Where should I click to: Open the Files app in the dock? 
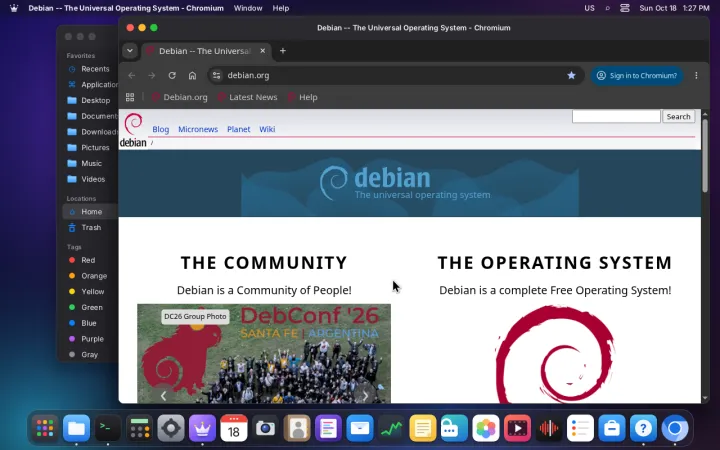pyautogui.click(x=76, y=428)
